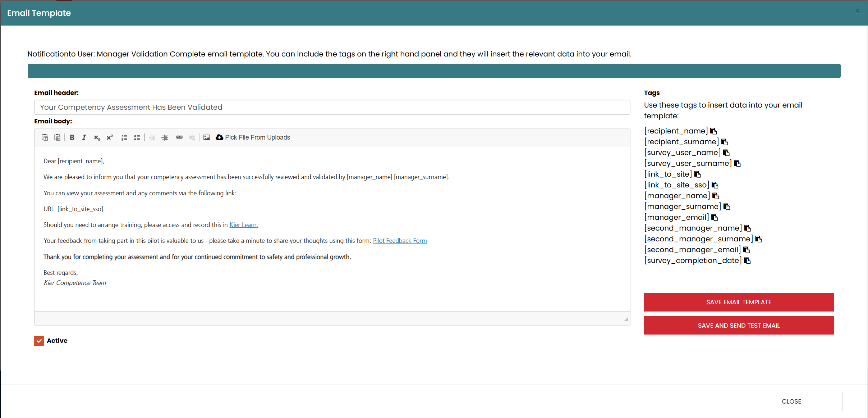Click Save Email Template button
The height and width of the screenshot is (418, 868).
[x=739, y=302]
